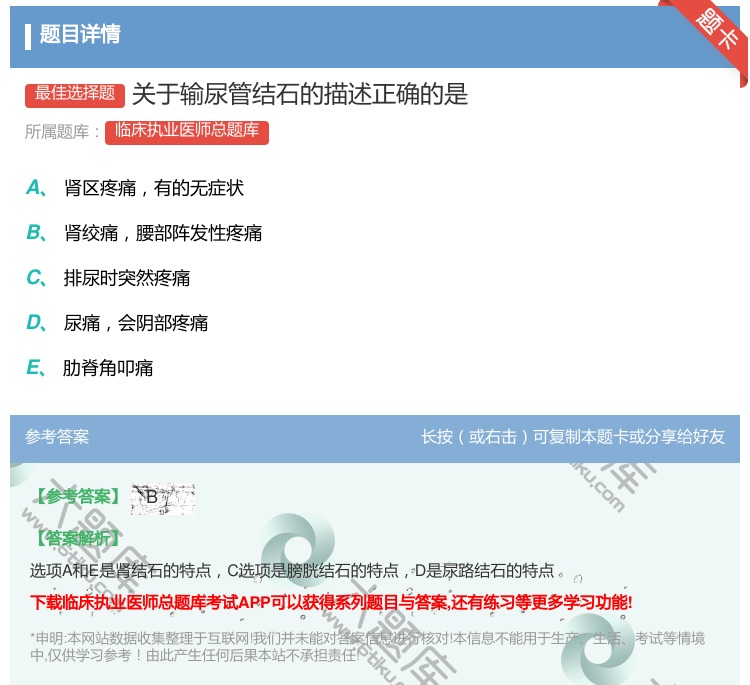Click the 所属题库 label
The image size is (750, 685).
click(x=62, y=132)
